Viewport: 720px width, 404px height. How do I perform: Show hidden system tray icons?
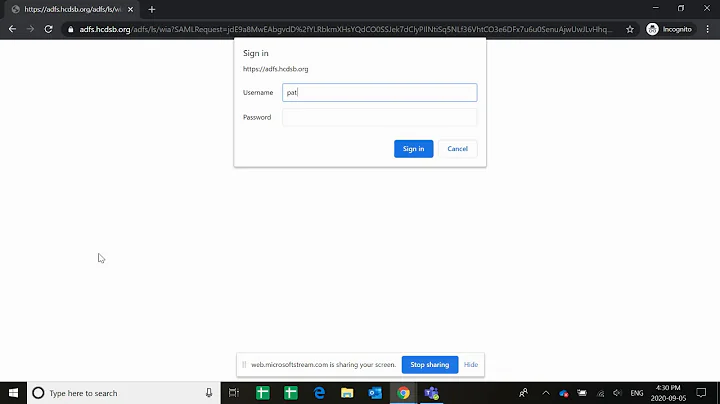click(x=546, y=393)
